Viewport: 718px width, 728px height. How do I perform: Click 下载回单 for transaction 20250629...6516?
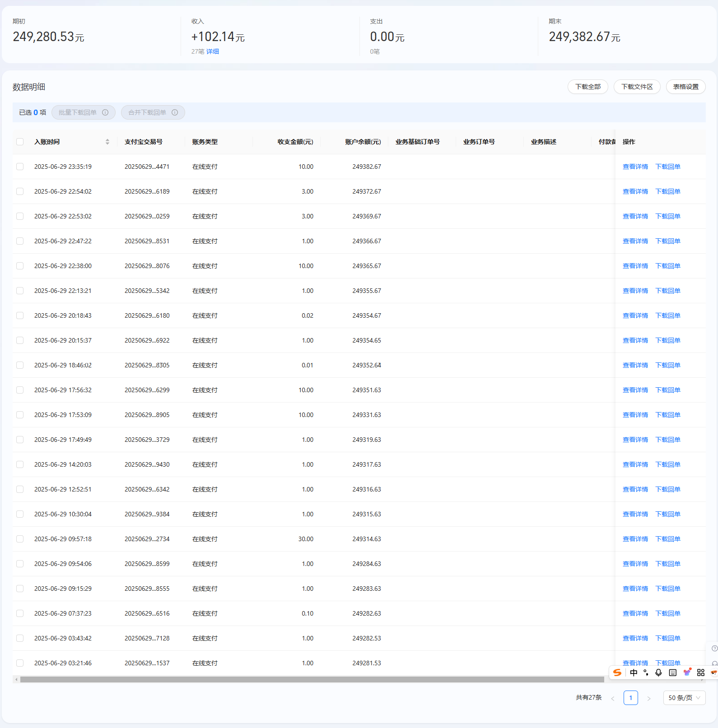(x=668, y=613)
